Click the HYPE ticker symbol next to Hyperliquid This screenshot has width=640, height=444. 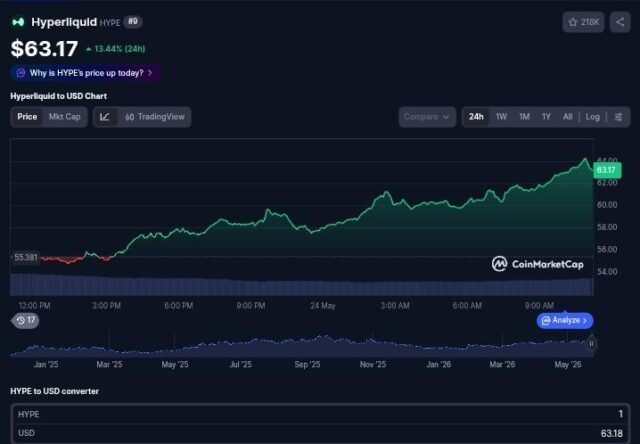coord(110,23)
